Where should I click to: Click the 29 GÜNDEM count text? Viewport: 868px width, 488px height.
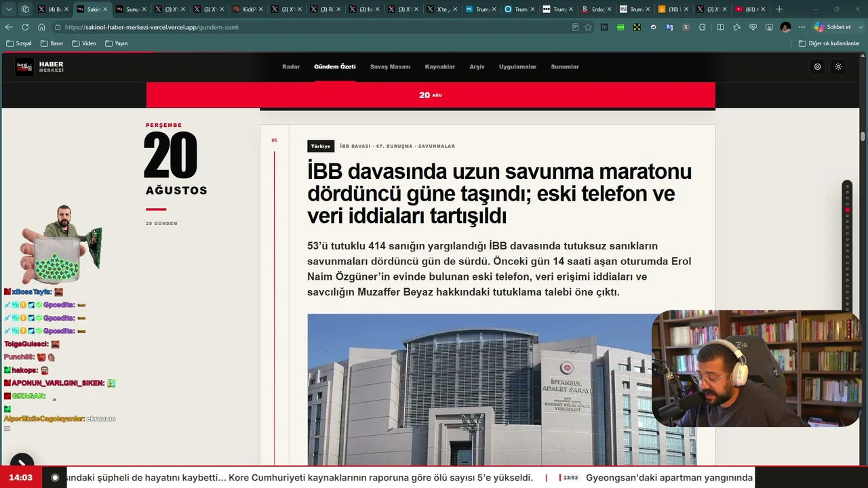(161, 224)
